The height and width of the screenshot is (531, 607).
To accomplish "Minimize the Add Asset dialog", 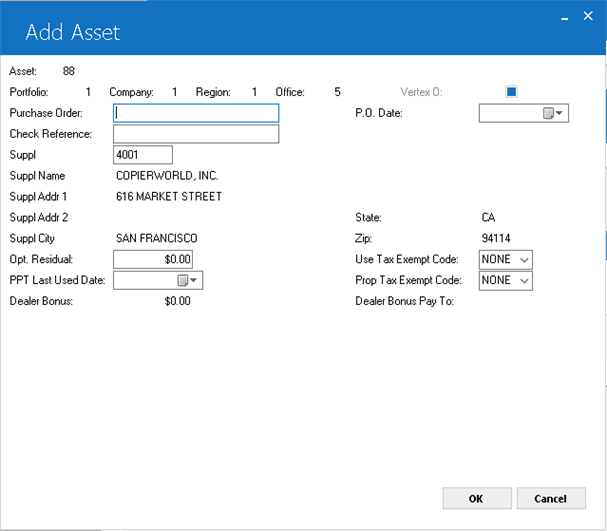I will point(565,17).
